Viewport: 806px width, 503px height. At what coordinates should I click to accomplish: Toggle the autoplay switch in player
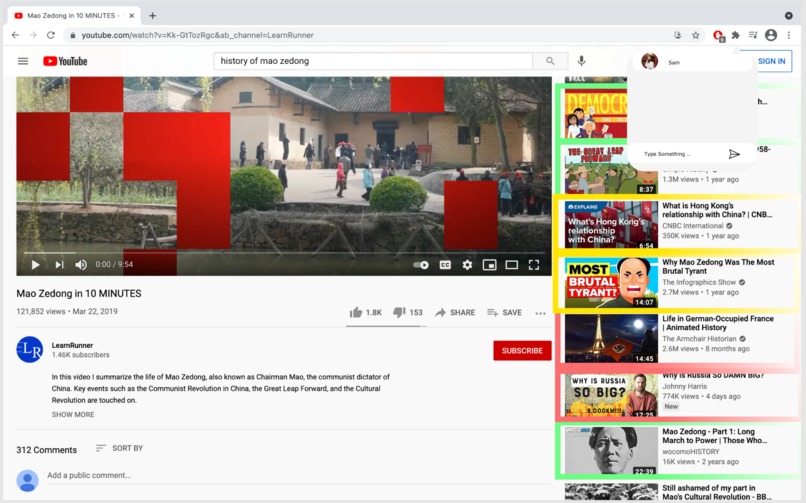pos(421,265)
